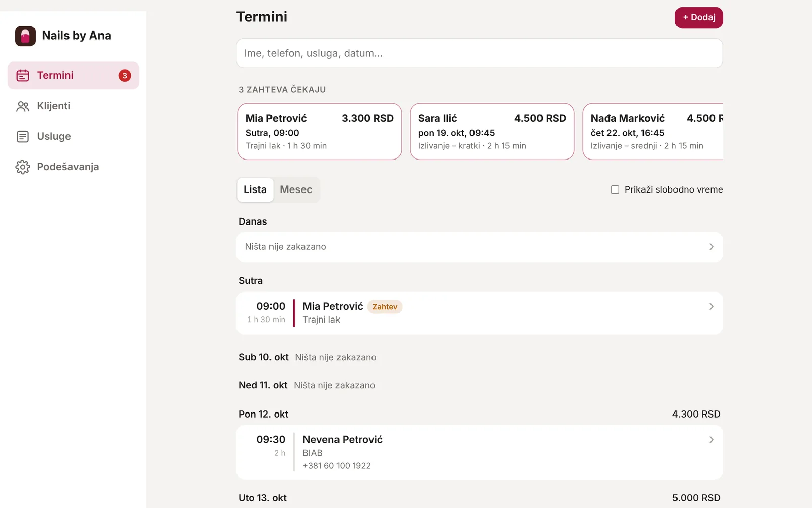Screen dimensions: 812x508
Task: Click the Uto 13. okt day heading
Action: point(263,498)
